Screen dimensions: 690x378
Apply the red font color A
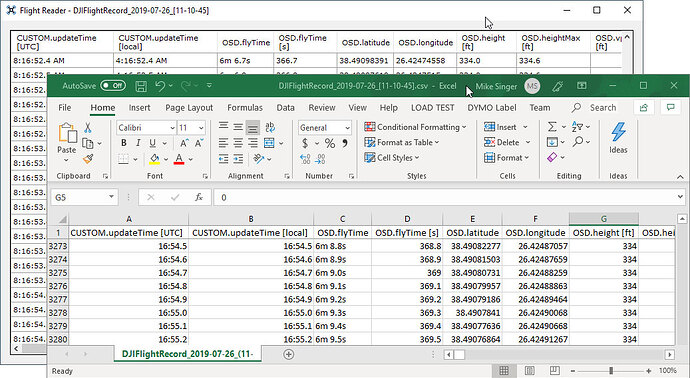(179, 159)
